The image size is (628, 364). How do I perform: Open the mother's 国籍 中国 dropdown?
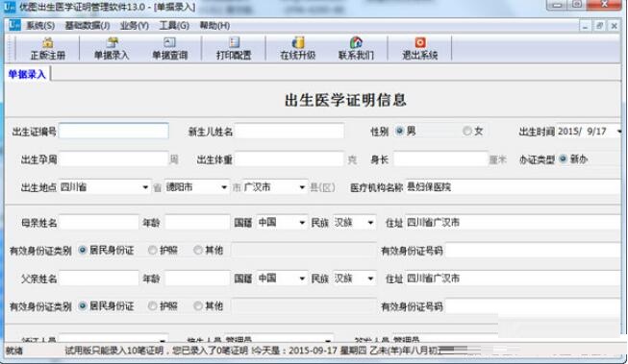(x=302, y=223)
